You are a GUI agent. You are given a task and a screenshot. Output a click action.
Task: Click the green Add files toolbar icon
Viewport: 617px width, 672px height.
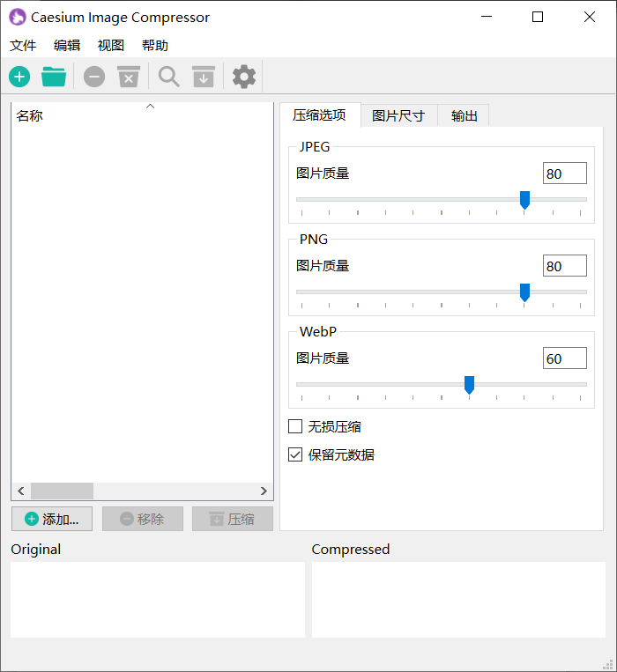[x=19, y=78]
